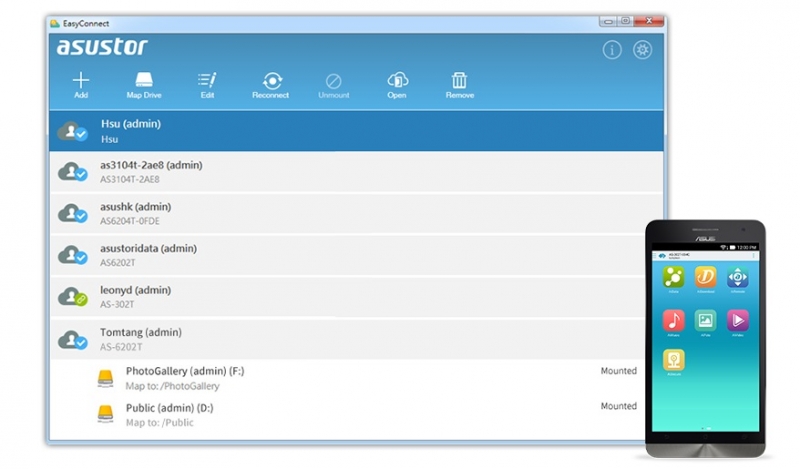Tap the AiDownload app on the phone
Image resolution: width=800 pixels, height=469 pixels.
706,277
